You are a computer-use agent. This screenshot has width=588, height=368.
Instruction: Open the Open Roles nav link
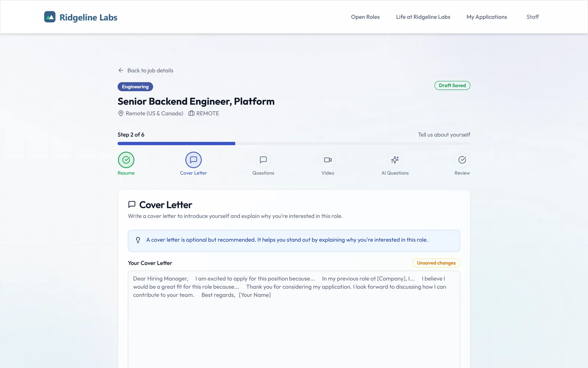point(365,17)
